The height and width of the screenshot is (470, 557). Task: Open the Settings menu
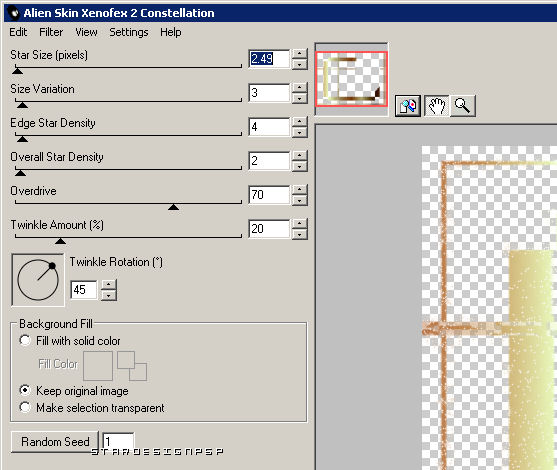pyautogui.click(x=129, y=32)
